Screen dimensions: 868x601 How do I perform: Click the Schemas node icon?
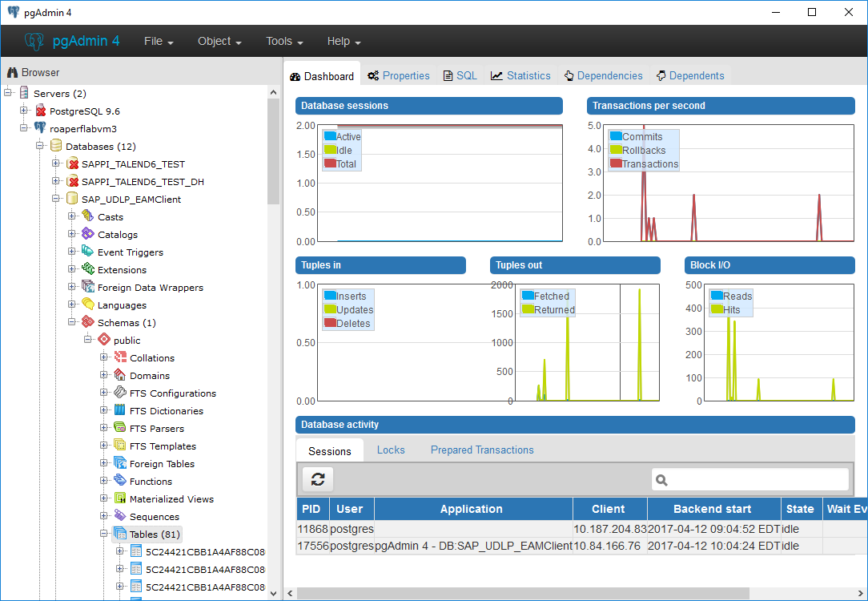pos(88,322)
